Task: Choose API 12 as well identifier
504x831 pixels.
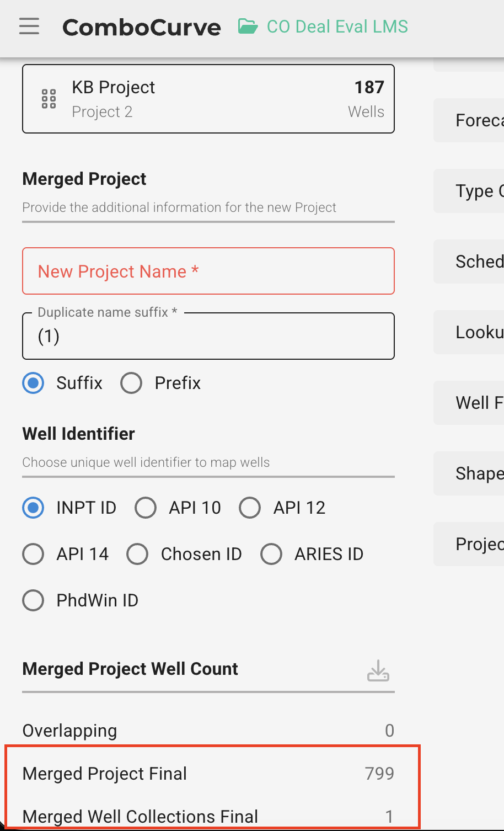Action: (250, 508)
